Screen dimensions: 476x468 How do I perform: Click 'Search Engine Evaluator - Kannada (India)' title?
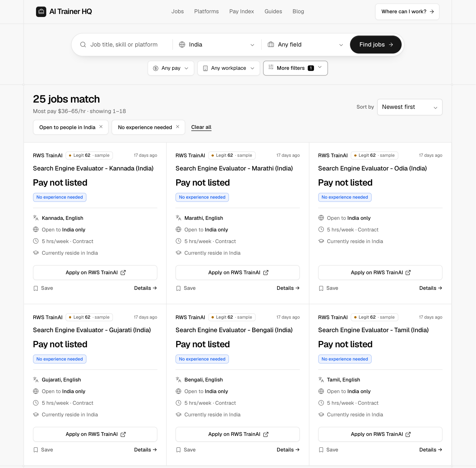pyautogui.click(x=93, y=168)
